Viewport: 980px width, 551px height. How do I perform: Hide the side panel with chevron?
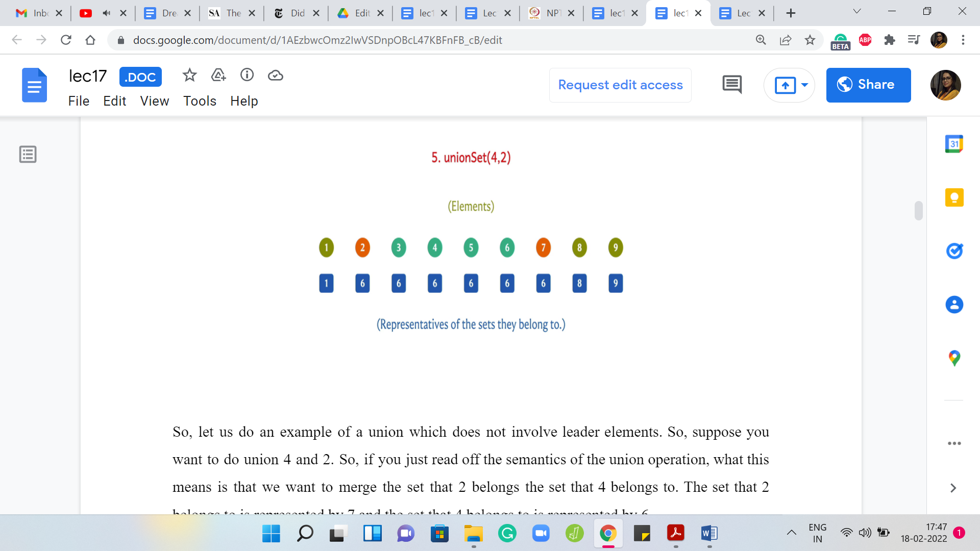[x=953, y=488]
